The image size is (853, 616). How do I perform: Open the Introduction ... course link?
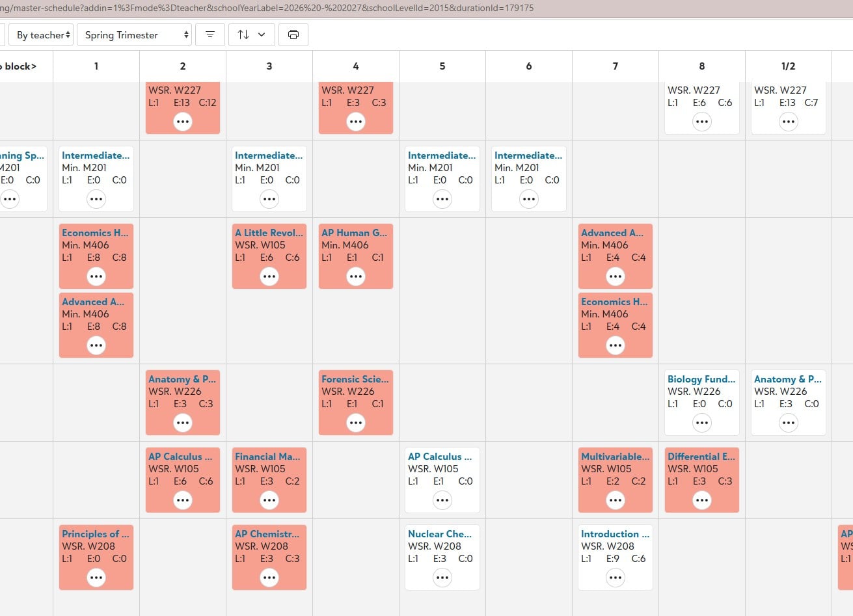coord(615,534)
